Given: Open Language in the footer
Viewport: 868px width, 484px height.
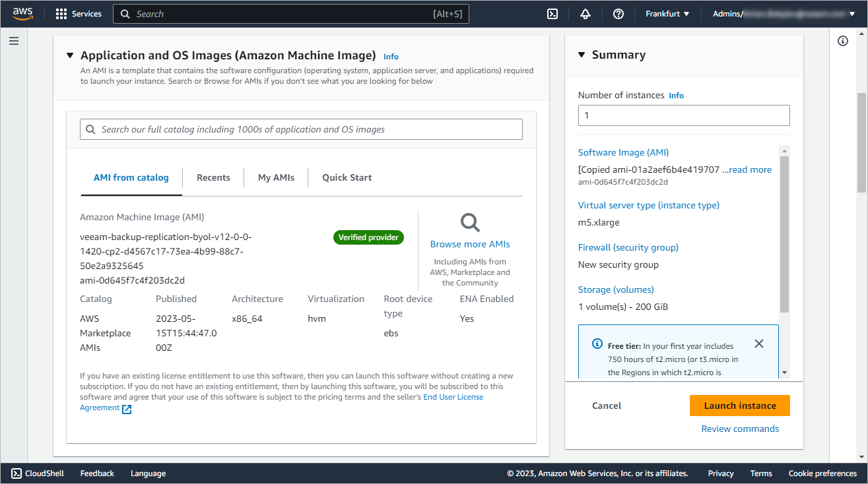Looking at the screenshot, I should tap(148, 473).
